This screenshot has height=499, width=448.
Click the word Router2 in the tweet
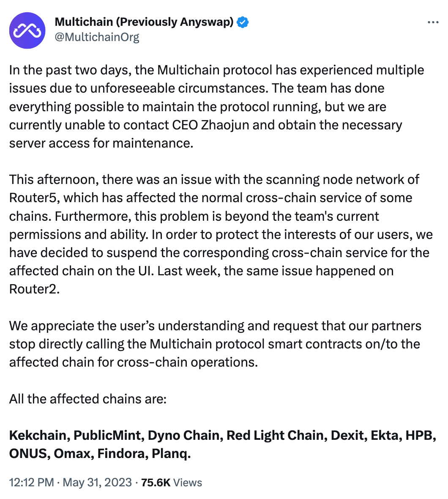point(33,289)
